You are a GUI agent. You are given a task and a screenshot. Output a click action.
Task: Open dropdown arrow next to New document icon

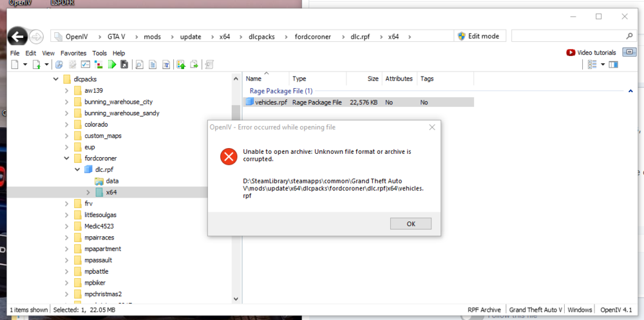(24, 64)
